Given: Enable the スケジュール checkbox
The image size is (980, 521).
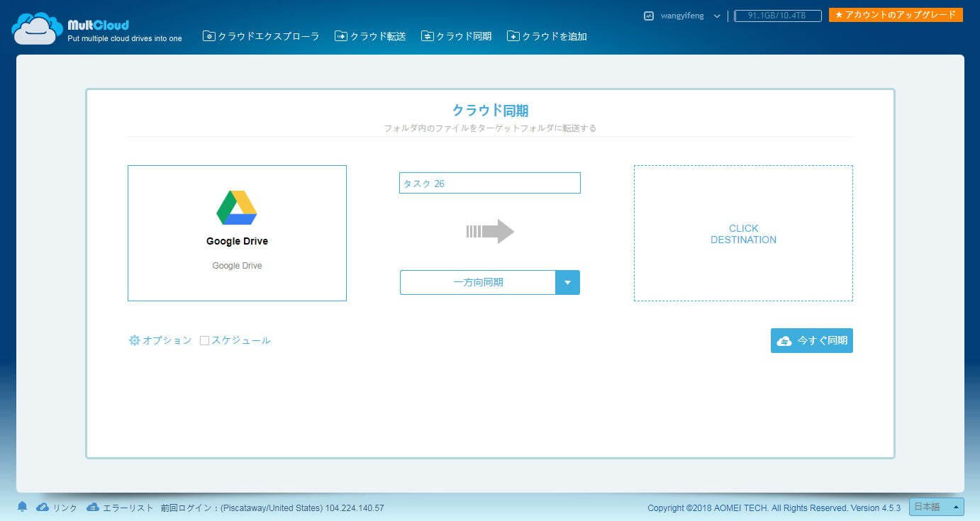Looking at the screenshot, I should tap(204, 341).
